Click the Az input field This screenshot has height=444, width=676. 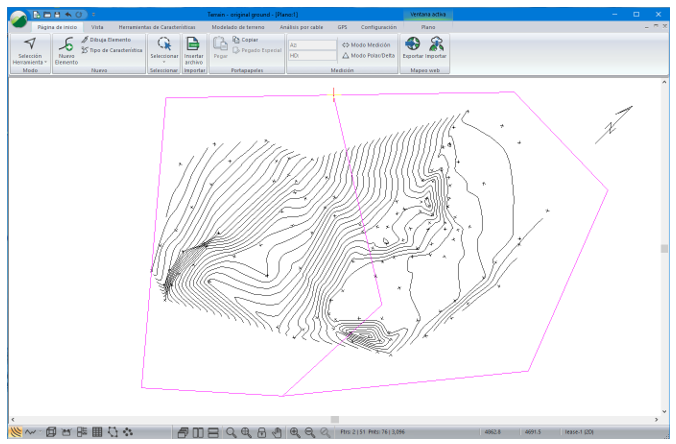pos(312,45)
